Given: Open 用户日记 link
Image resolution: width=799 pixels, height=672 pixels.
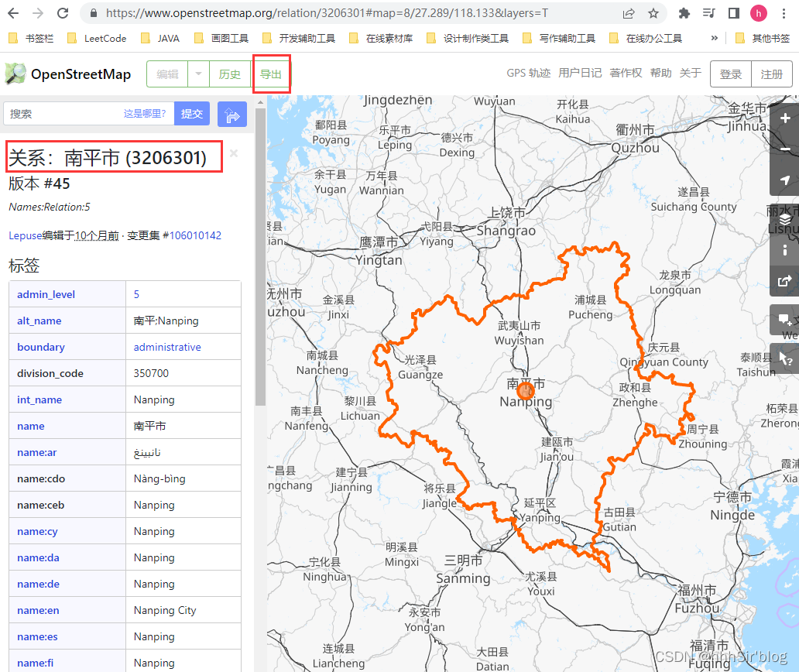Looking at the screenshot, I should [x=580, y=73].
